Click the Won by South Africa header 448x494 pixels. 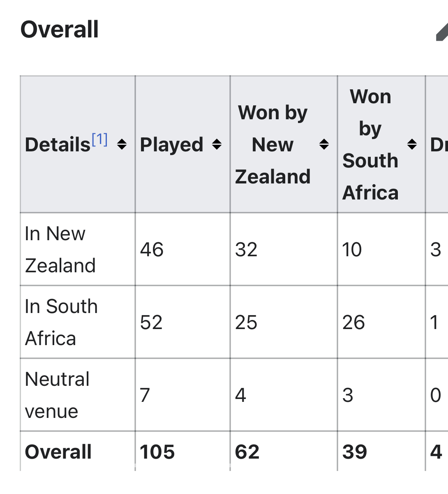(370, 144)
